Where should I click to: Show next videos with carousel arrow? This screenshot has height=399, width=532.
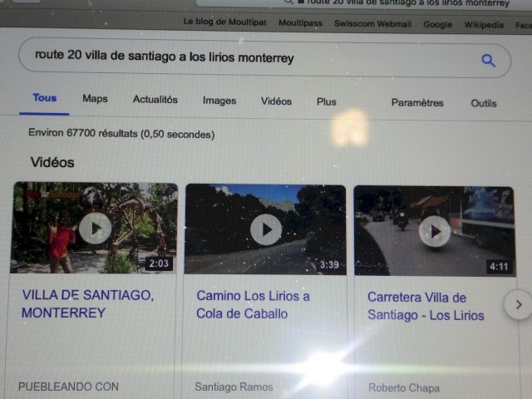tap(518, 304)
